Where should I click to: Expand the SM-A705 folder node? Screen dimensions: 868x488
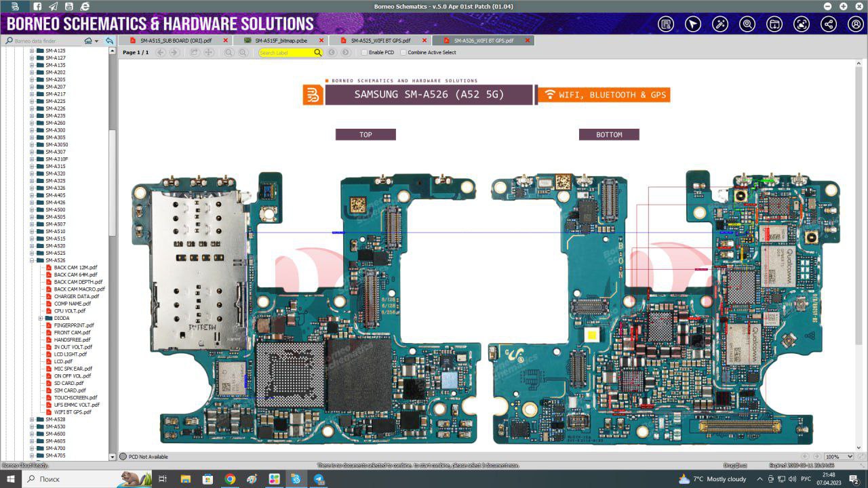point(32,455)
